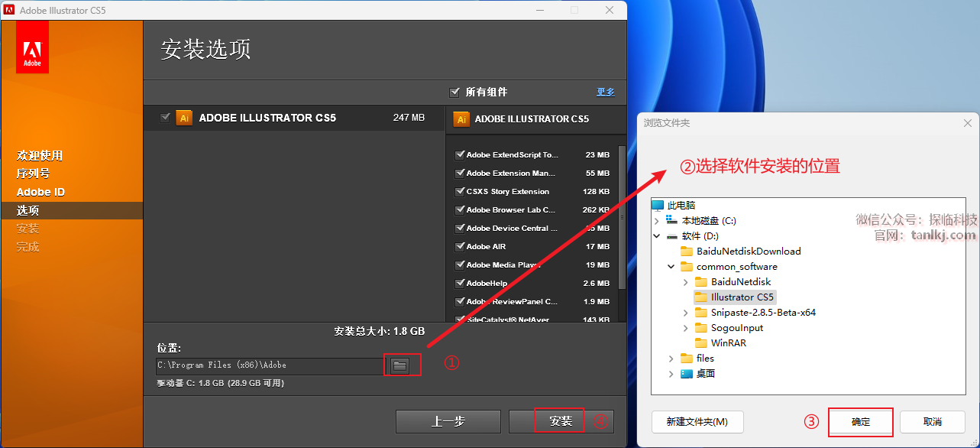Screen dimensions: 980x448
Task: Select the BaiduNetdiskDownload folder name
Action: [x=749, y=252]
